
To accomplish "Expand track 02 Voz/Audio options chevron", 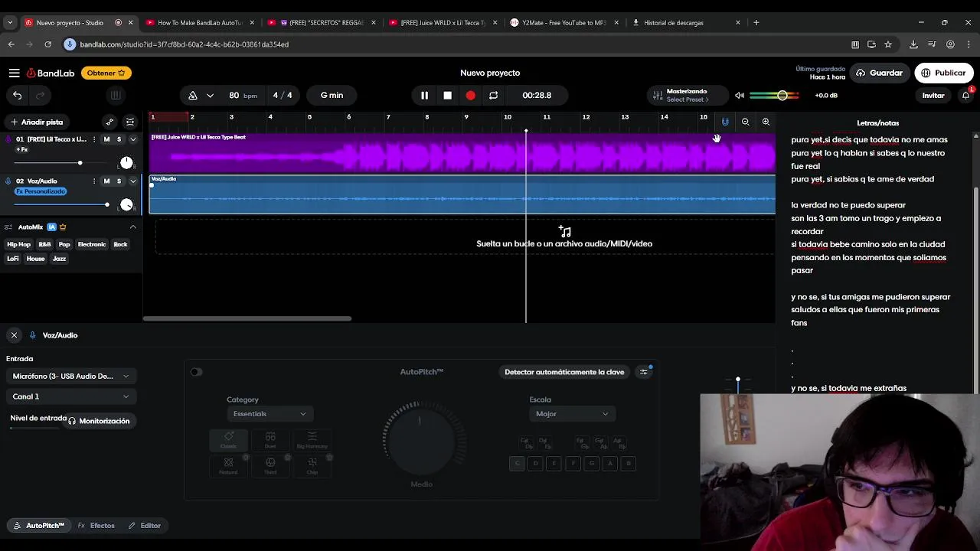I will (x=132, y=181).
